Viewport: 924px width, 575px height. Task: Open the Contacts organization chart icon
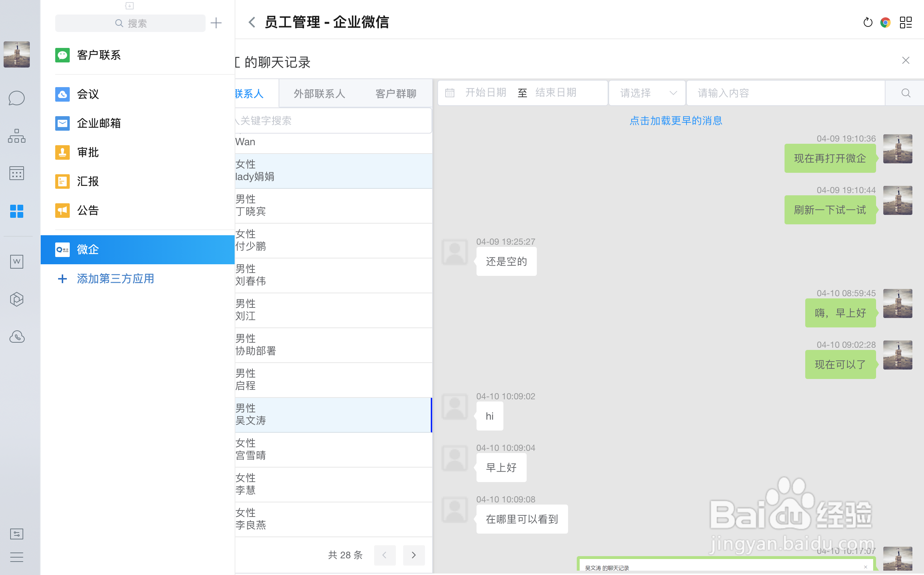pyautogui.click(x=16, y=136)
